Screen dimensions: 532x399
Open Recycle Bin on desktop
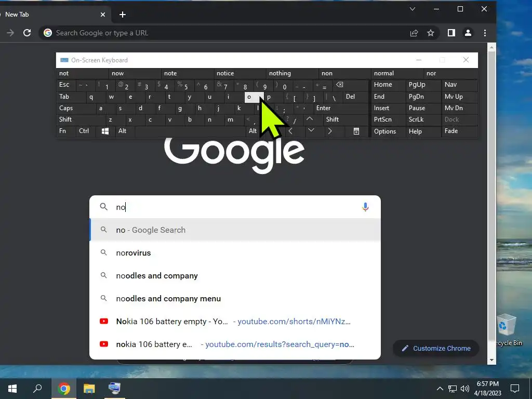[507, 330]
